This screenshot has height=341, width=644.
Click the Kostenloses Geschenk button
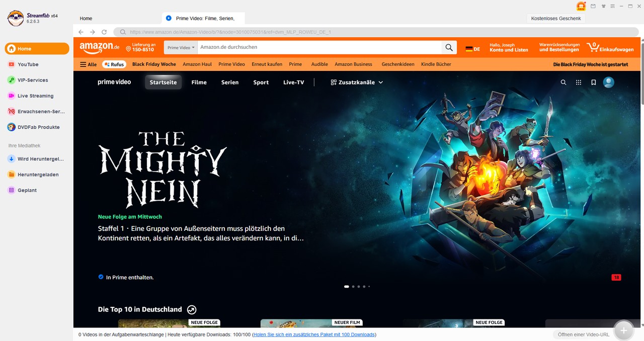pyautogui.click(x=555, y=19)
